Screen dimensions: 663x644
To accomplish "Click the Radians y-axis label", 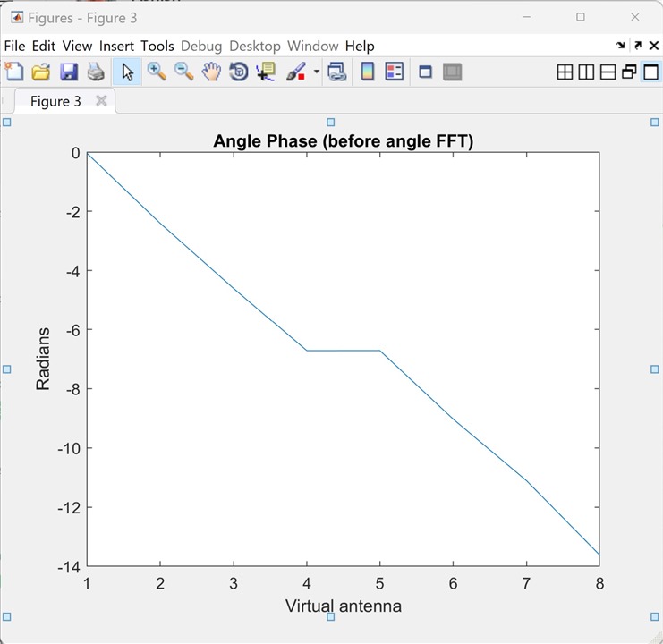I will point(43,359).
